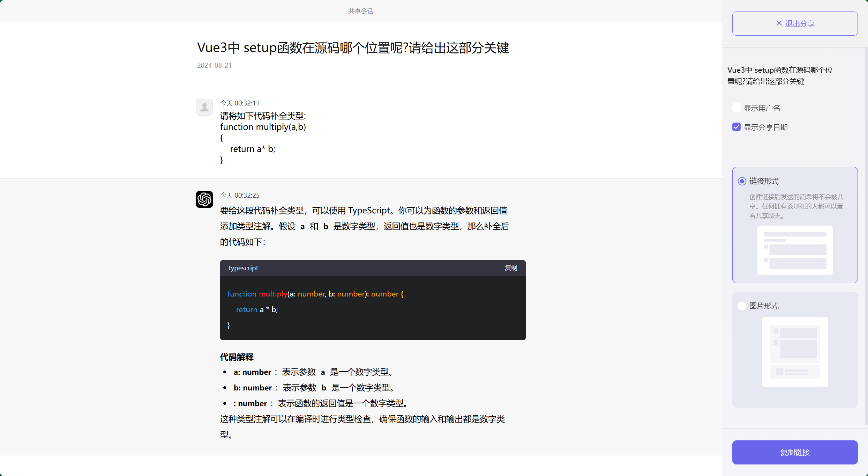Click the conversation title to expand details

(x=353, y=47)
